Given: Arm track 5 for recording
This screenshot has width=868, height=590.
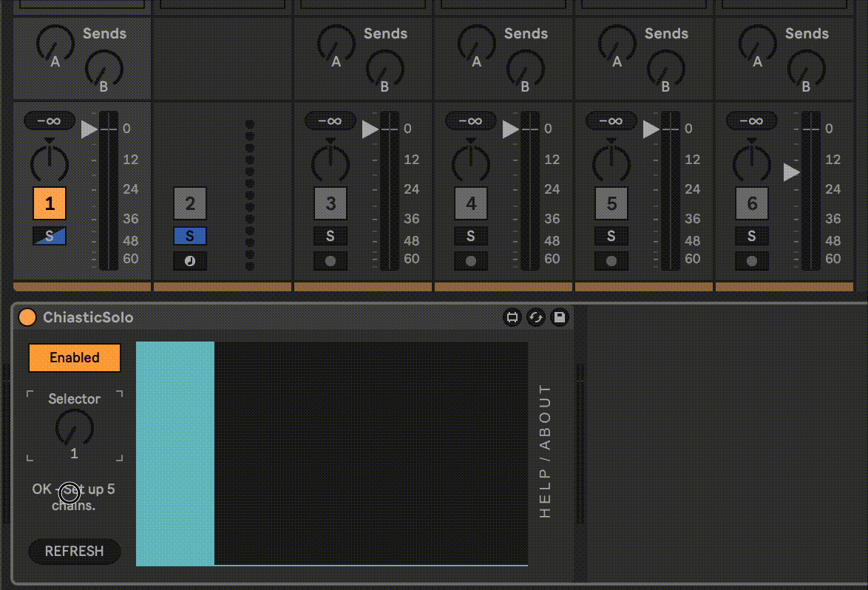Looking at the screenshot, I should (x=611, y=261).
